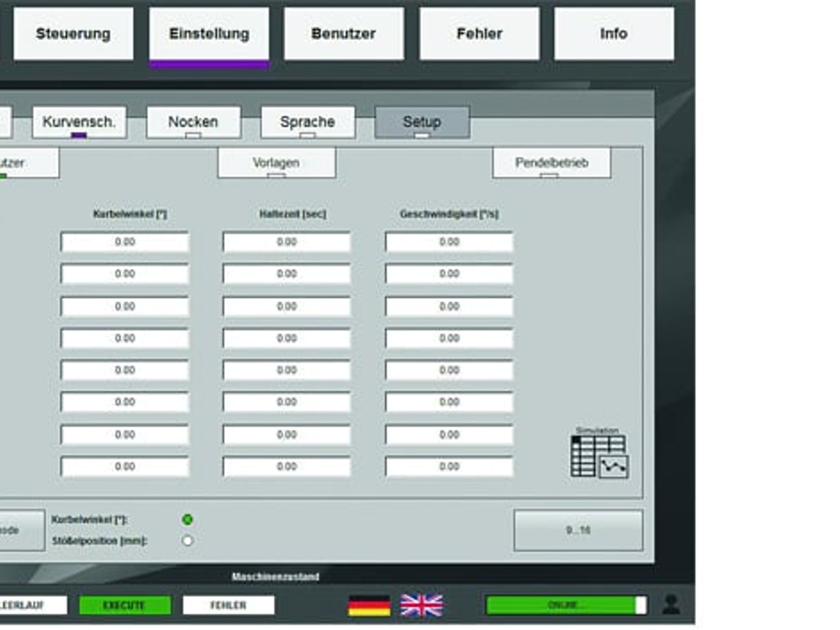The width and height of the screenshot is (840, 630).
Task: Click second row Haltezeit field
Action: pyautogui.click(x=287, y=274)
